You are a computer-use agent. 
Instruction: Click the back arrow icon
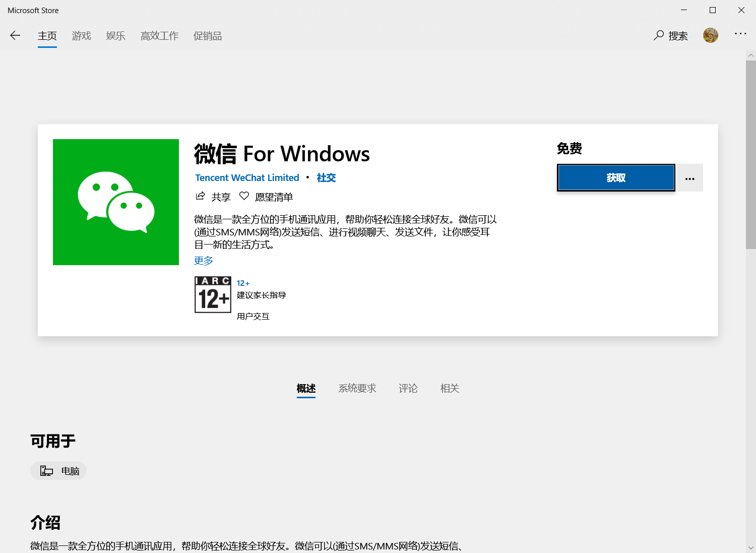pos(15,35)
